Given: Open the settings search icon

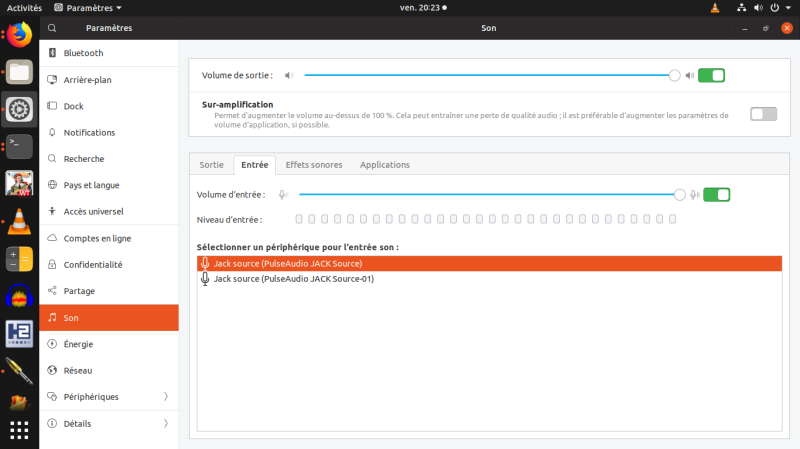Looking at the screenshot, I should [52, 28].
